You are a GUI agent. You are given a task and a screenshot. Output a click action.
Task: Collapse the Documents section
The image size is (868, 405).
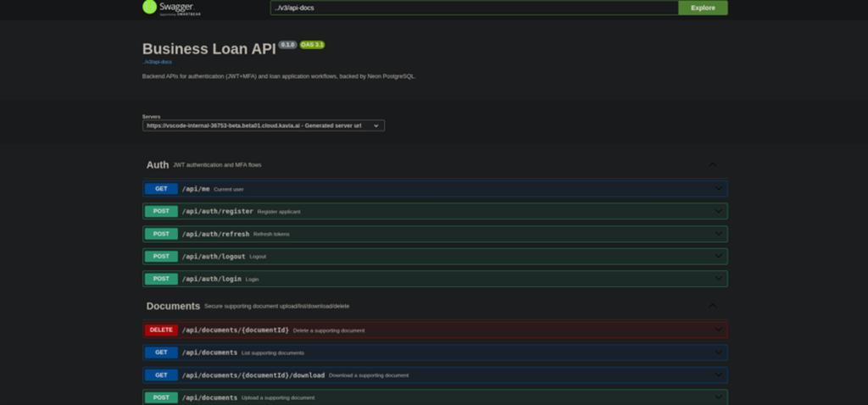[x=712, y=306]
